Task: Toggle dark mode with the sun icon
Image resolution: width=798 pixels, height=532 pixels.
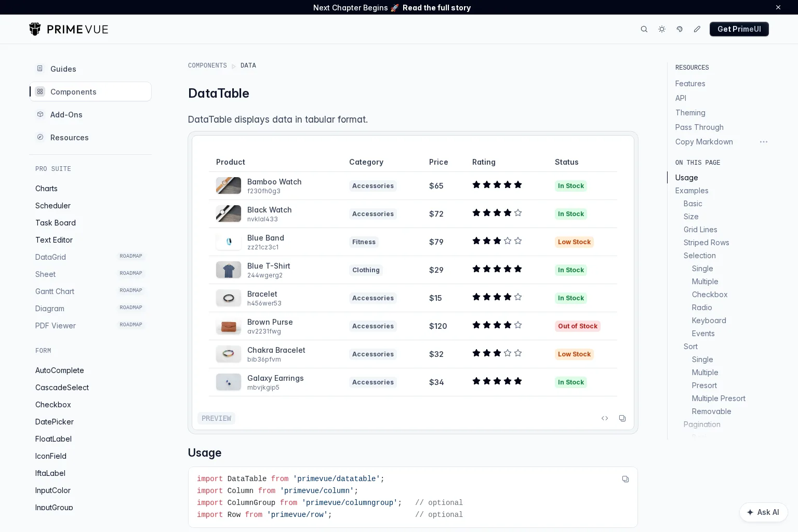Action: tap(662, 29)
